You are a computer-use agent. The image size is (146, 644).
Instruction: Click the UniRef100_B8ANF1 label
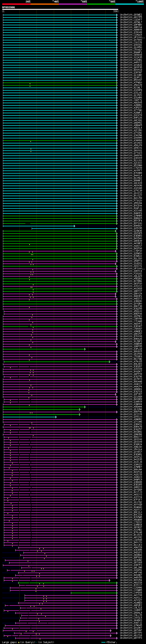point(131,53)
